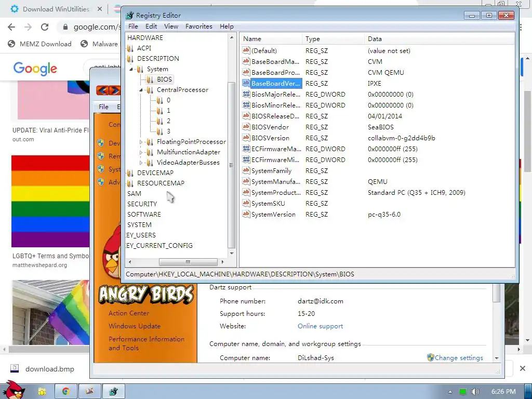The width and height of the screenshot is (532, 399).
Task: Sort values by the Type column header
Action: point(333,39)
